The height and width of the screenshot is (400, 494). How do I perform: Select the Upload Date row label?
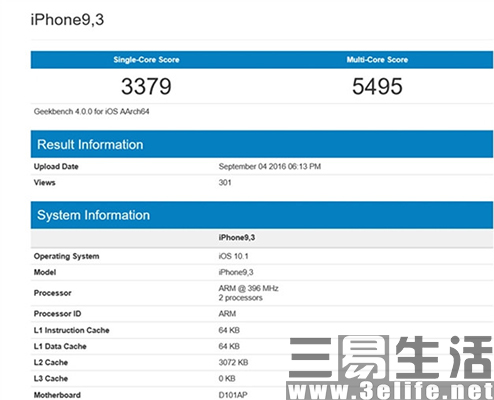click(56, 166)
